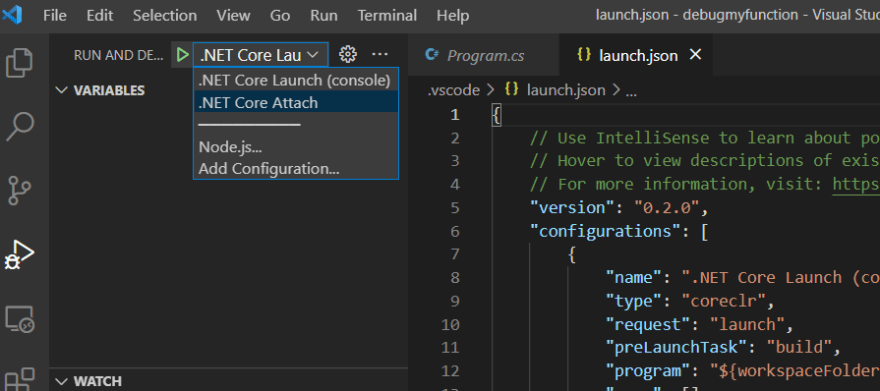The height and width of the screenshot is (391, 880).
Task: Open the Edit menu
Action: coord(100,15)
